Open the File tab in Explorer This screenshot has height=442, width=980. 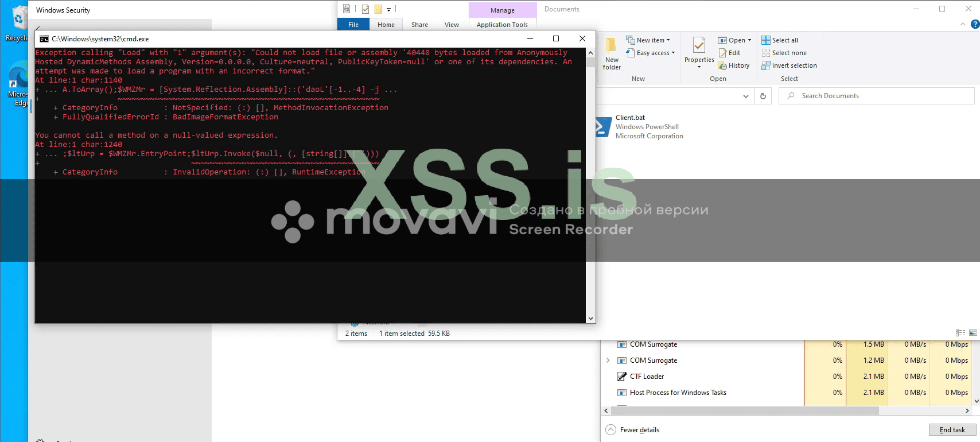point(353,25)
